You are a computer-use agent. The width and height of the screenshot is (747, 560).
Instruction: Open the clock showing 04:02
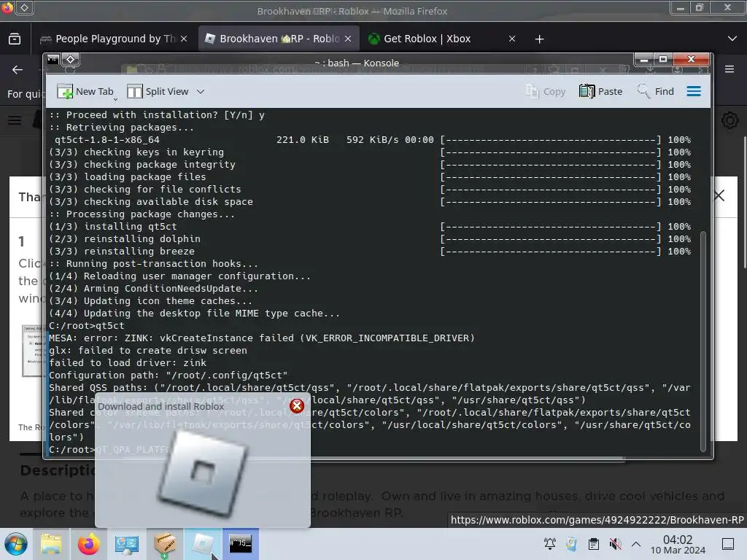tap(678, 544)
